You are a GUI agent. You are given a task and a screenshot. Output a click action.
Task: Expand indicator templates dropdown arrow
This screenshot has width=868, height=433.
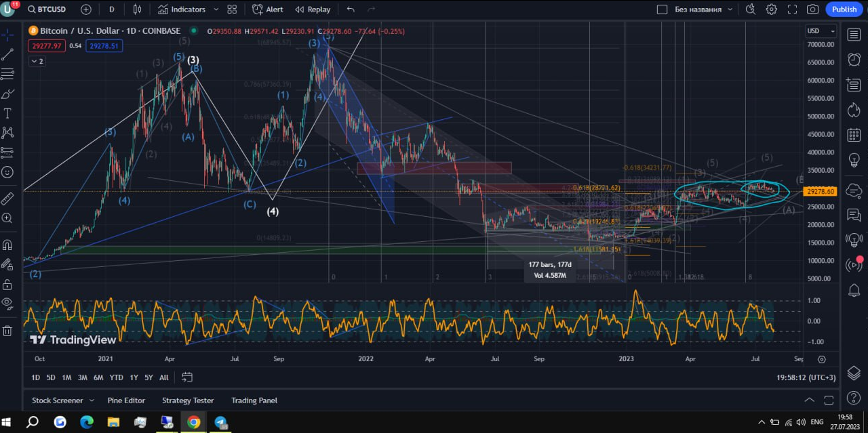(216, 9)
